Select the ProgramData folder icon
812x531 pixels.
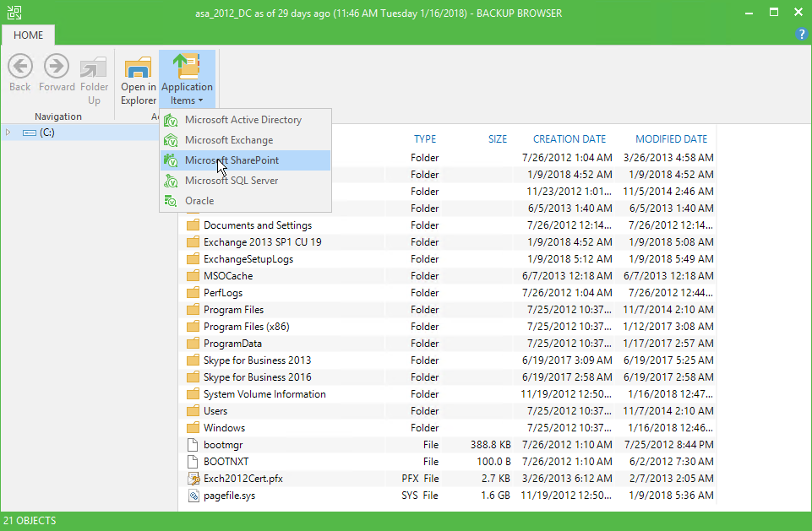193,343
